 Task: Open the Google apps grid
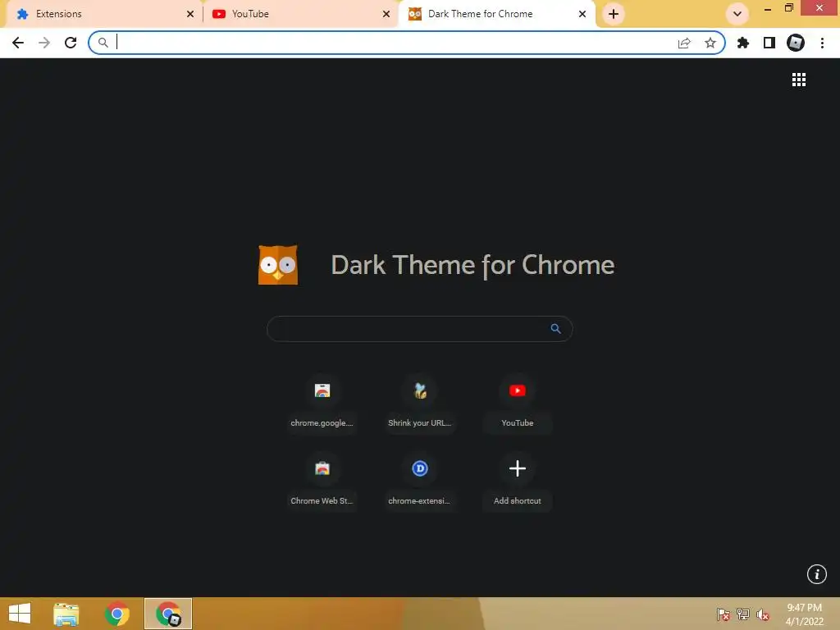tap(799, 80)
